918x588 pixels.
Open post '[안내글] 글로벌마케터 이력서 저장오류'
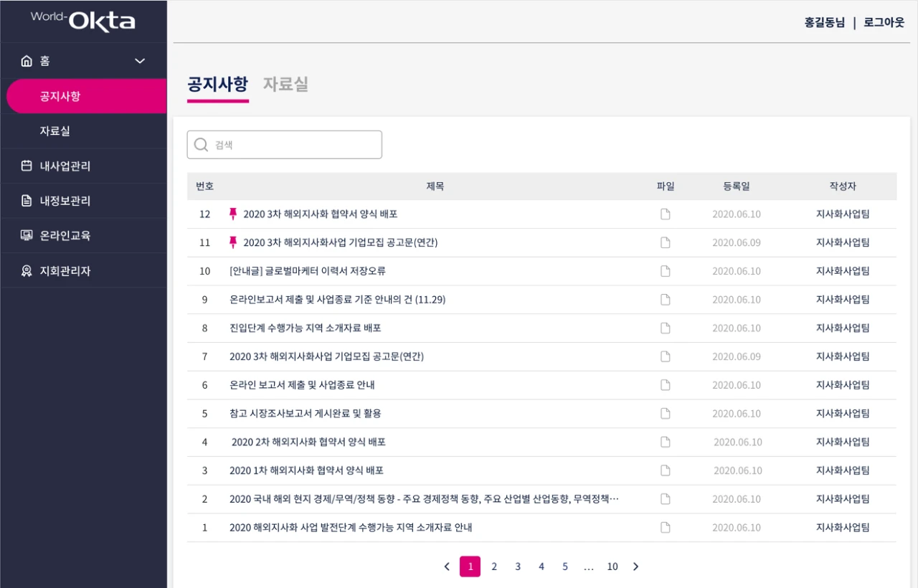coord(308,271)
